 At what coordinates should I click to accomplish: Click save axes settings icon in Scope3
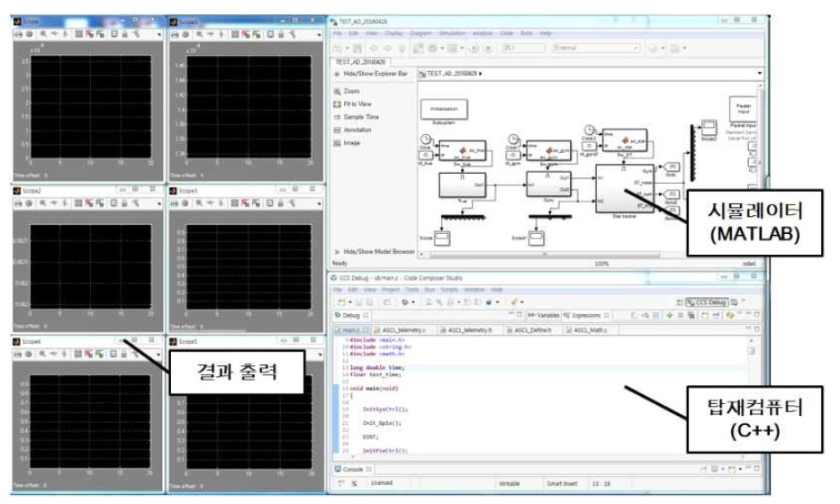[x=246, y=203]
